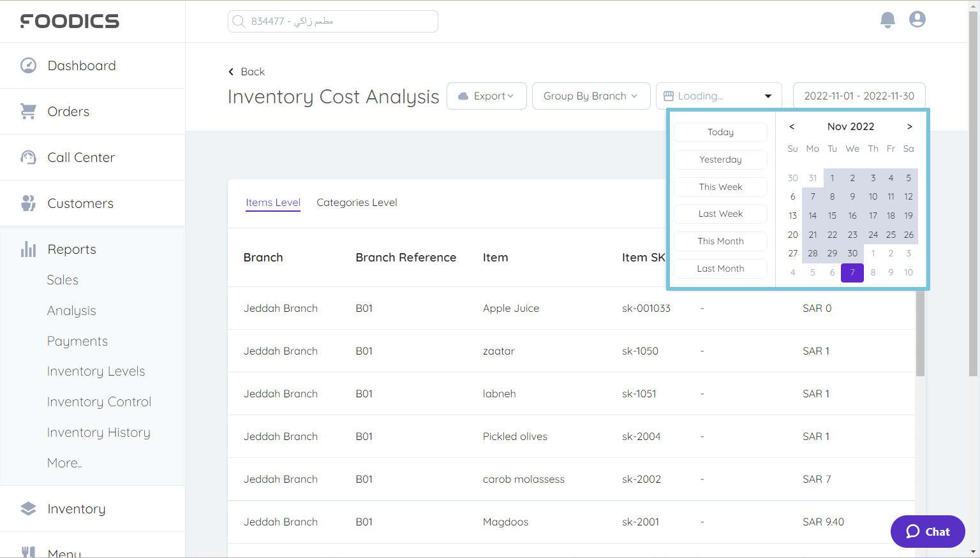Screen dimensions: 980x558
Task: Select the Today preset
Action: (x=720, y=132)
